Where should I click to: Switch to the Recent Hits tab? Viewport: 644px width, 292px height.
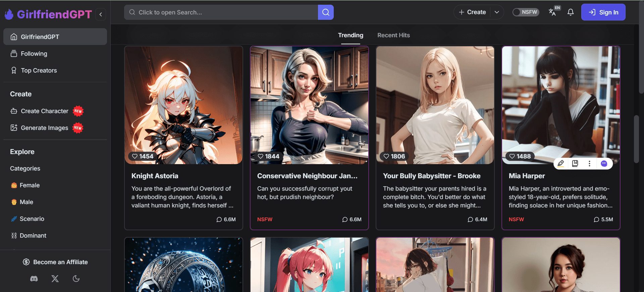(393, 35)
